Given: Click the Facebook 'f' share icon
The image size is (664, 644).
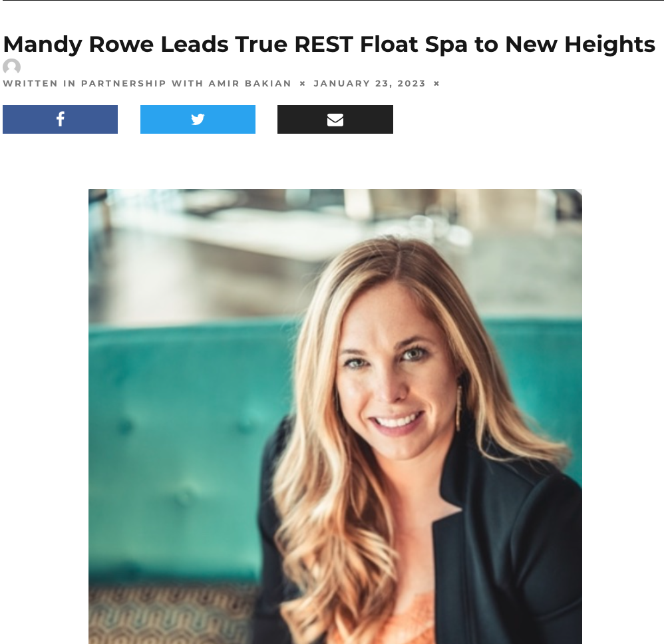Looking at the screenshot, I should tap(60, 119).
